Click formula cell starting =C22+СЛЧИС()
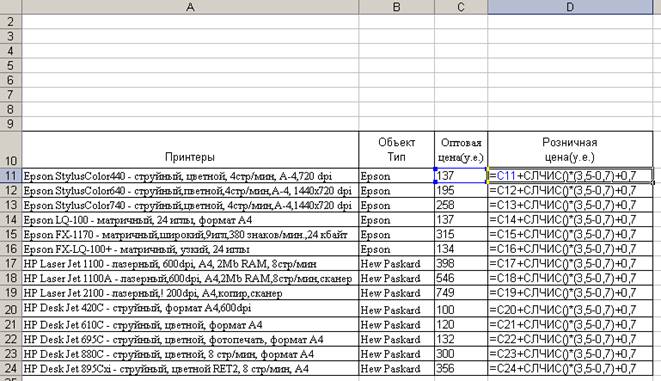661x381 pixels. [570, 339]
